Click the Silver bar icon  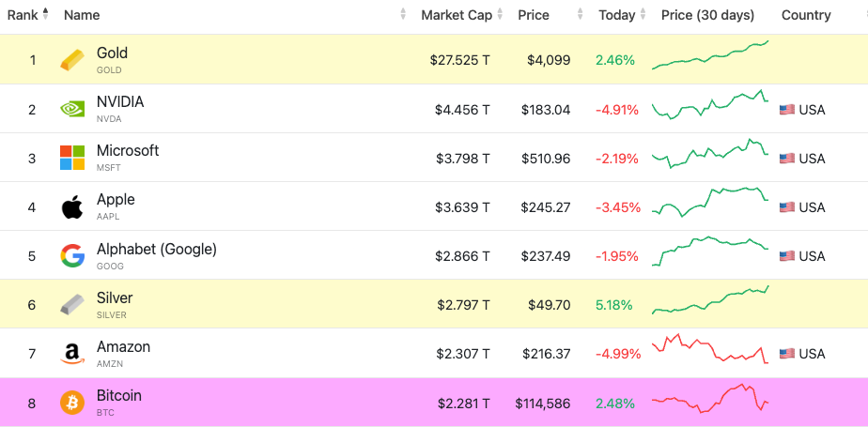pyautogui.click(x=72, y=305)
